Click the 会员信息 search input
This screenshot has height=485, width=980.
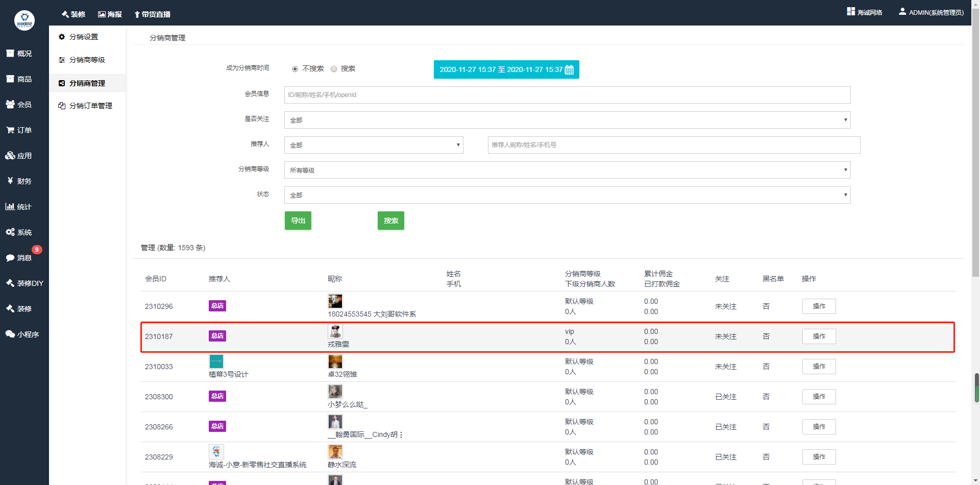[x=567, y=95]
